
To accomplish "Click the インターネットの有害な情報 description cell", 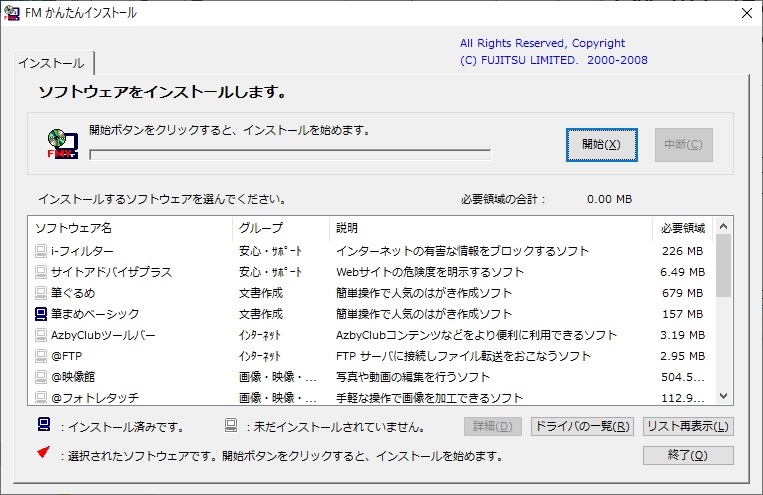I will [x=462, y=251].
